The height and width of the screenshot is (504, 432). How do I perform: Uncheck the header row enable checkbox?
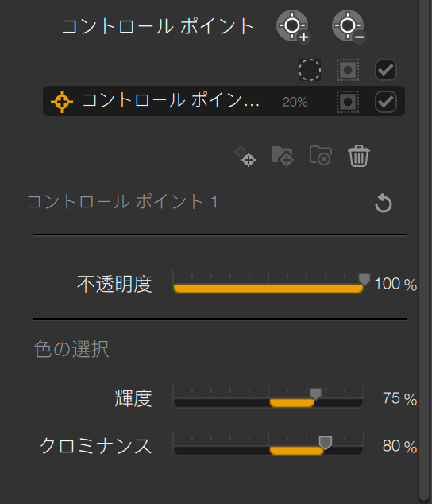386,70
